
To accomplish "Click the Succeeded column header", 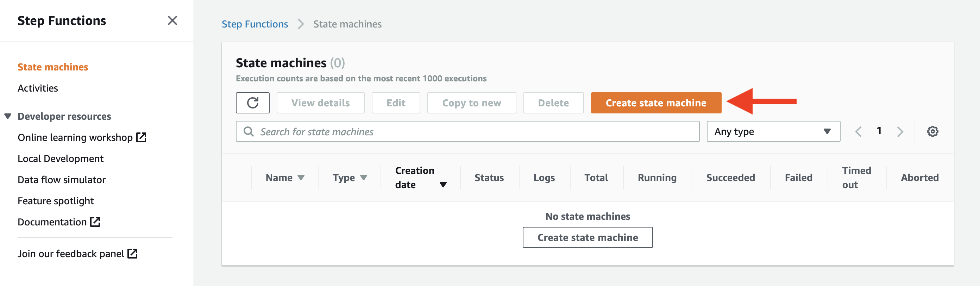I will [x=730, y=178].
